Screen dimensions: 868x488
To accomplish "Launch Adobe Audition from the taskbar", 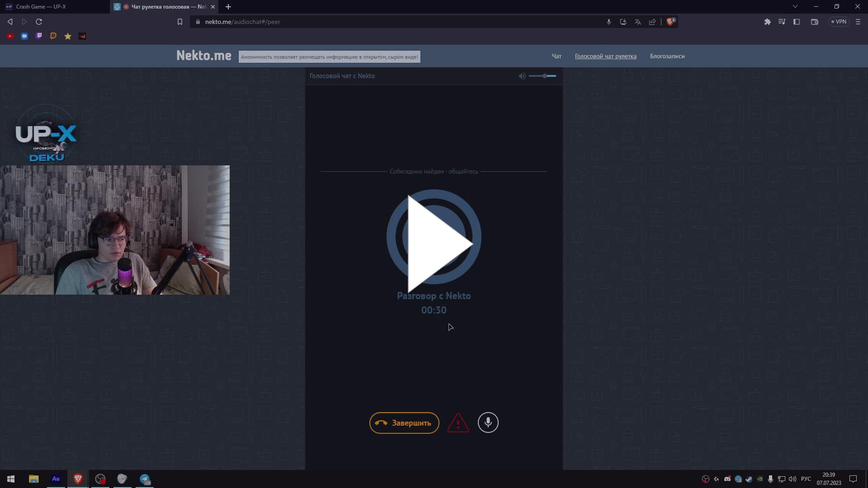I will (56, 479).
